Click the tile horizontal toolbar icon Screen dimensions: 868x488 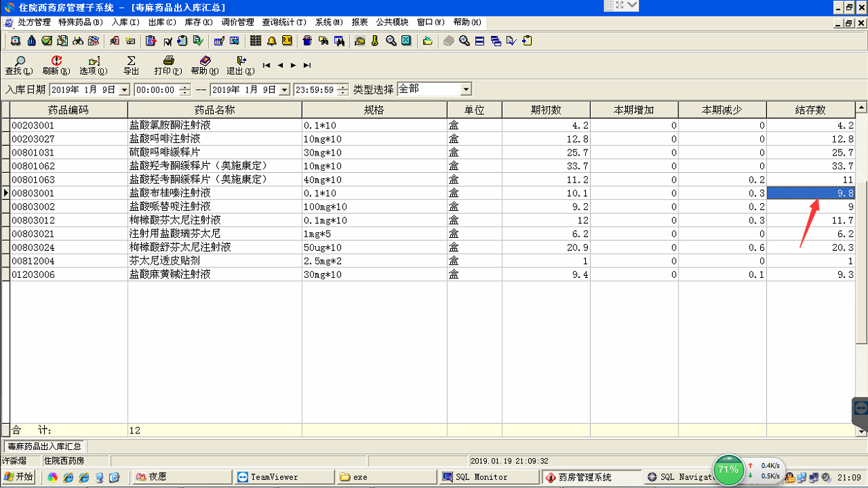(480, 41)
